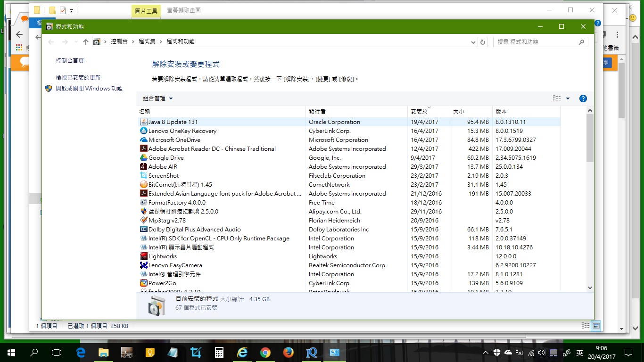
Task: Sort programs by the 名稱 column
Action: click(x=221, y=112)
